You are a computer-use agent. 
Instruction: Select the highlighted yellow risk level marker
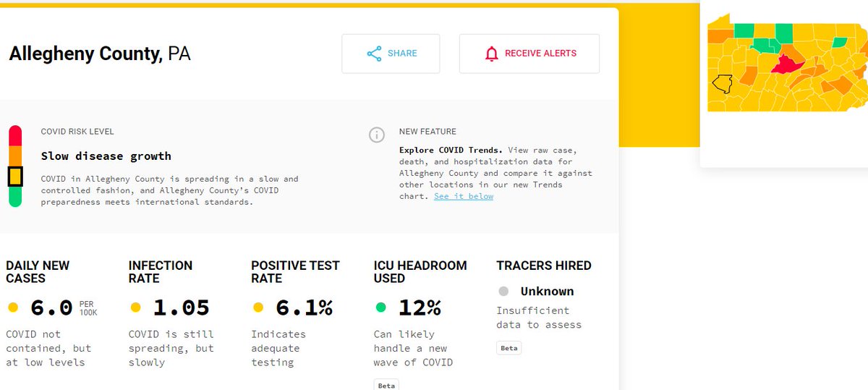point(15,176)
